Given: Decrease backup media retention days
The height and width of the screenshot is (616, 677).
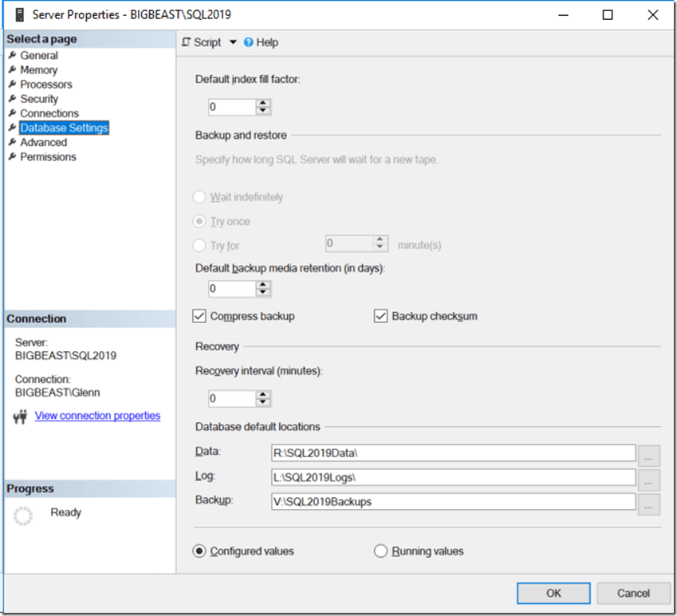Looking at the screenshot, I should pos(263,293).
